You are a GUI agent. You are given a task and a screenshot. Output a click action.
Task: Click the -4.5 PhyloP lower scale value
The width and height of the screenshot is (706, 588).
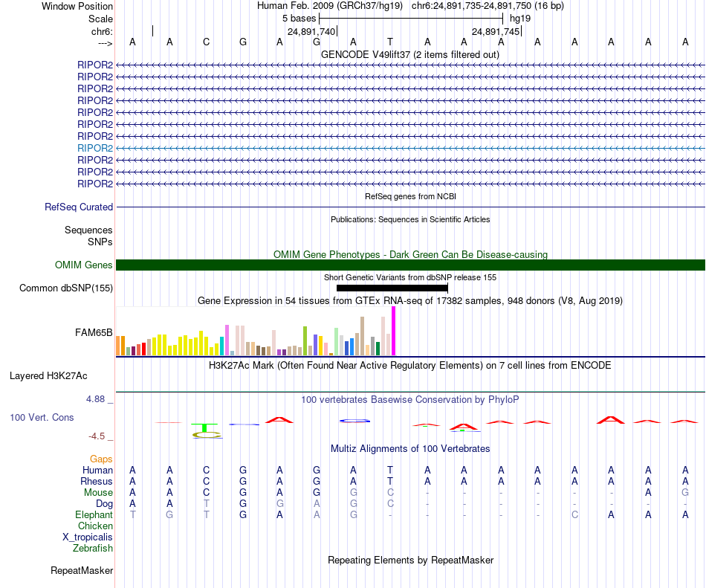tap(97, 436)
